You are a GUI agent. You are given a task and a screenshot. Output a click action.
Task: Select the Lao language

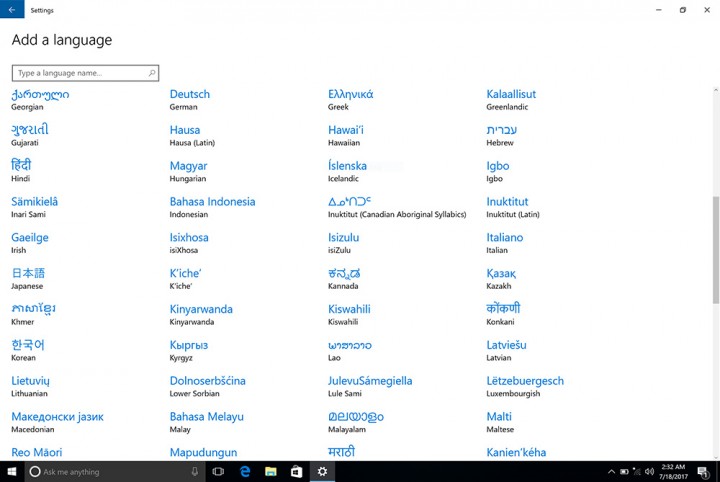[x=350, y=350]
